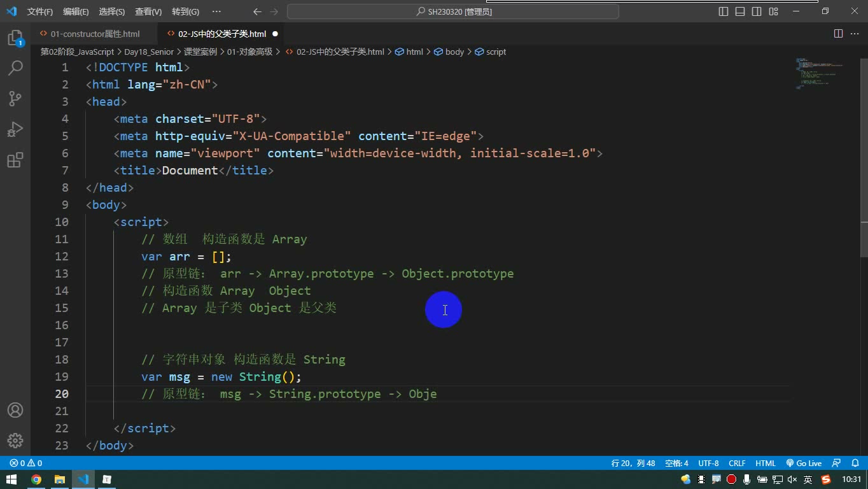Screen dimensions: 868x489
Task: Expand the script breadcrumb symbol
Action: (x=491, y=52)
